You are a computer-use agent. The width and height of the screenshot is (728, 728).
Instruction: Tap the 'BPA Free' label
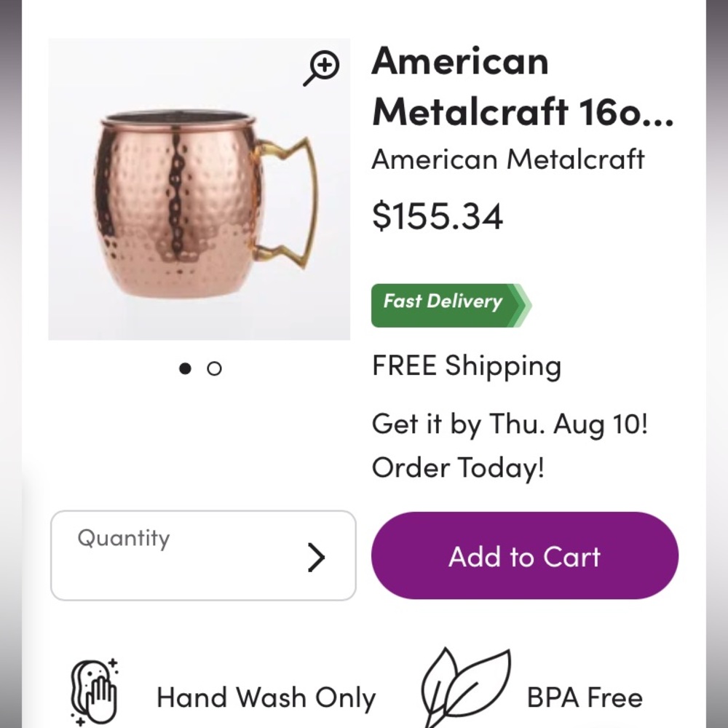point(585,698)
